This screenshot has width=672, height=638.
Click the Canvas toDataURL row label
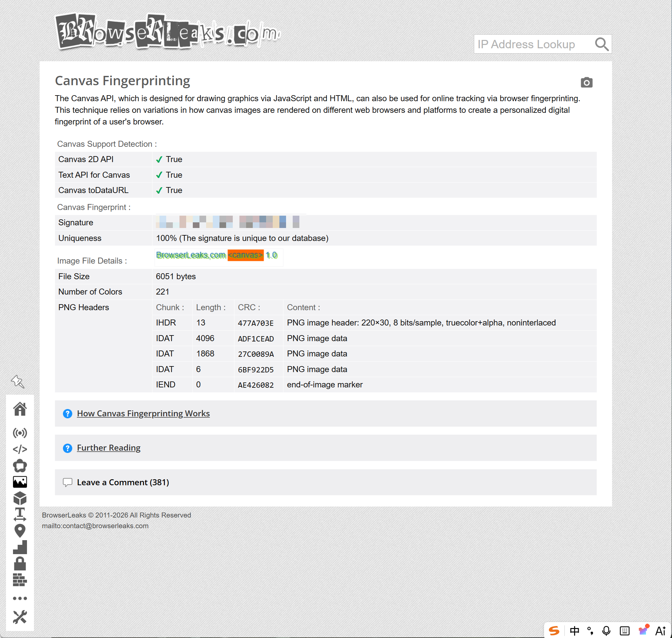[93, 190]
